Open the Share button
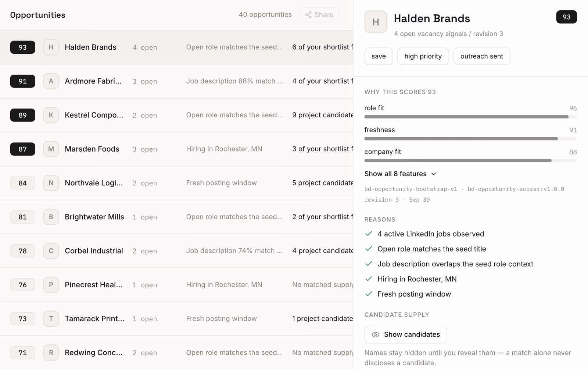 319,15
